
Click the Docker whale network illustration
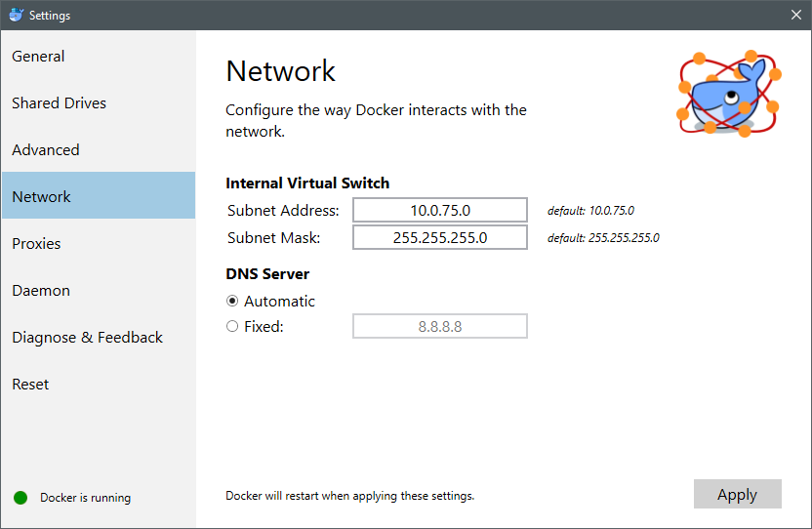(x=730, y=94)
